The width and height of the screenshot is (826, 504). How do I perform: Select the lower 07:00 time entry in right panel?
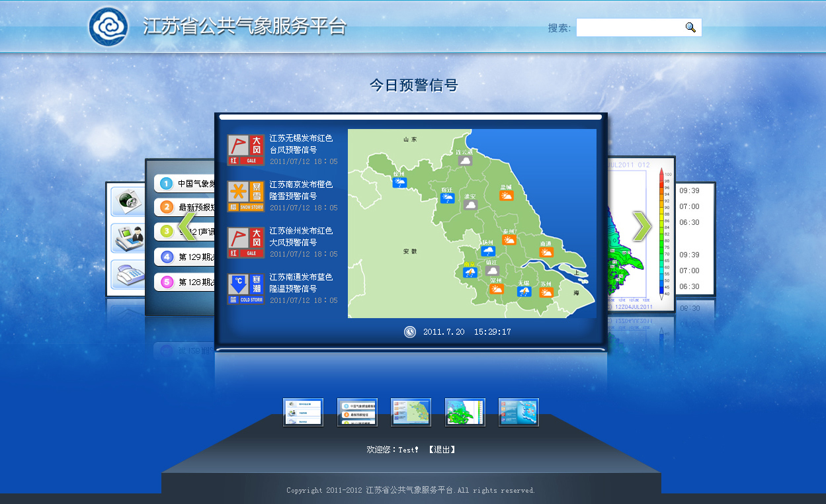(x=689, y=271)
